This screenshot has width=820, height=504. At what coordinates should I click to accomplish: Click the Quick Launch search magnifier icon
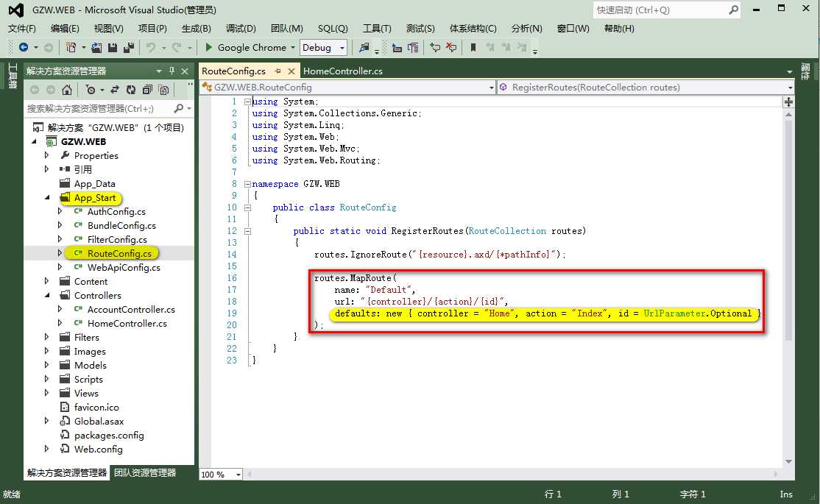click(733, 10)
